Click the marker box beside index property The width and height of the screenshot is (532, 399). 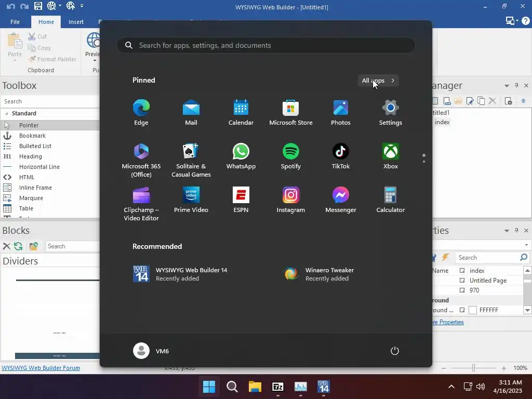[x=462, y=270]
